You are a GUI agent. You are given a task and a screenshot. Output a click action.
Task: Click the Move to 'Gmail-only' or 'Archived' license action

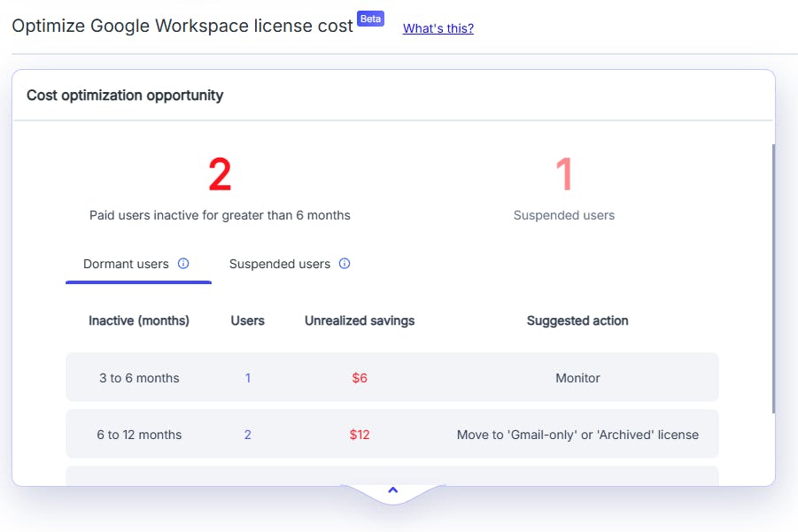577,435
